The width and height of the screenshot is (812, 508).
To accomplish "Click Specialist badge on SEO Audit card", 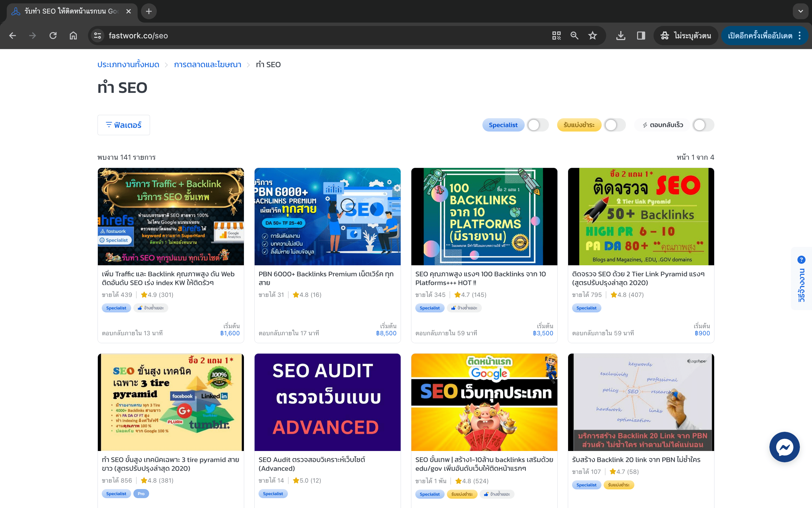I will (x=273, y=494).
